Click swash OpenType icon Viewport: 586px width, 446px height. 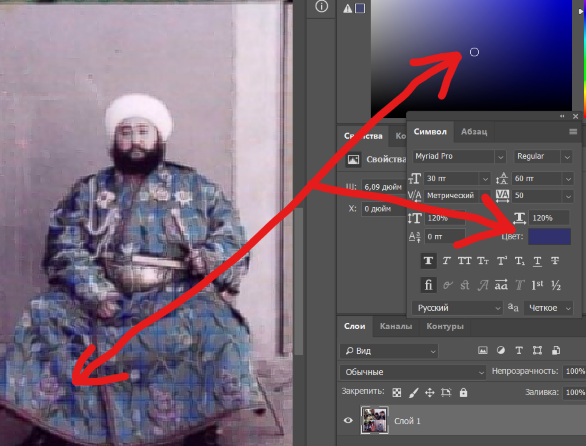(483, 286)
